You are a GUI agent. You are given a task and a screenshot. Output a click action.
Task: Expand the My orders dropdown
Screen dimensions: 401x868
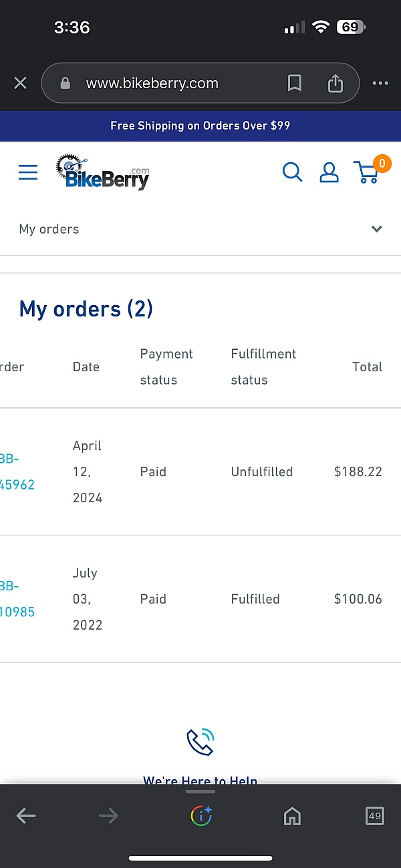tap(200, 229)
